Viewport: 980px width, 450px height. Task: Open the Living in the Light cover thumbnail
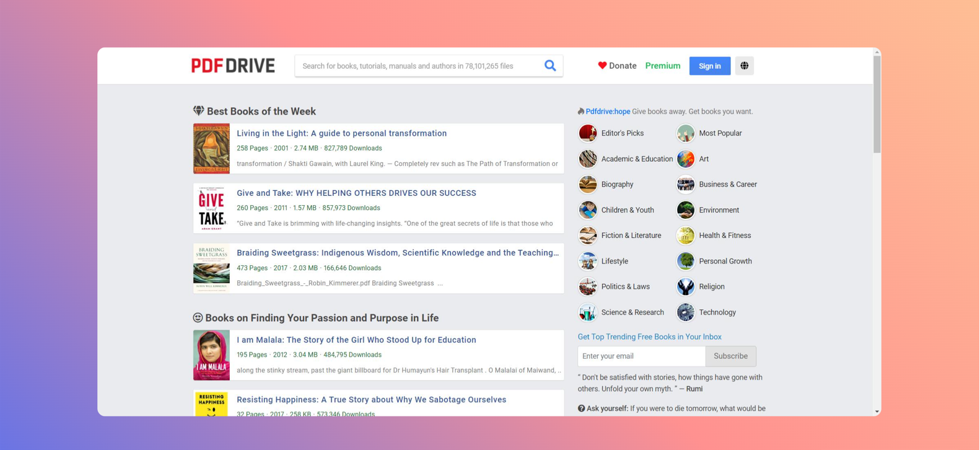click(x=211, y=148)
